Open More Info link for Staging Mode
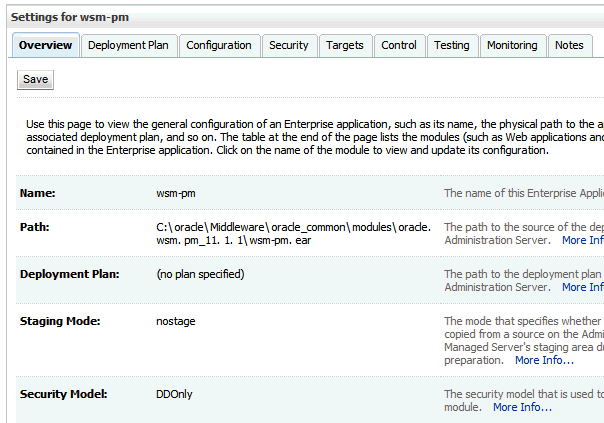Screen dimensions: 604x423 [x=544, y=360]
